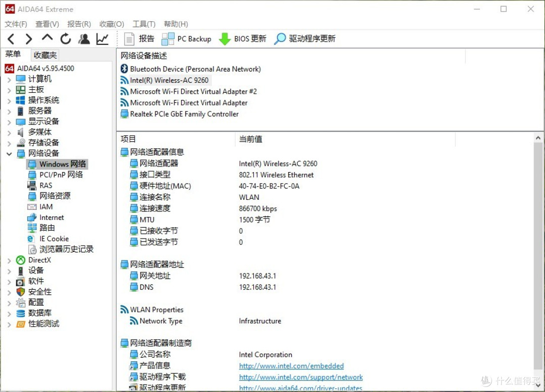Open the aida64.com/driver-updates link
This screenshot has height=392, width=545.
tap(301, 388)
